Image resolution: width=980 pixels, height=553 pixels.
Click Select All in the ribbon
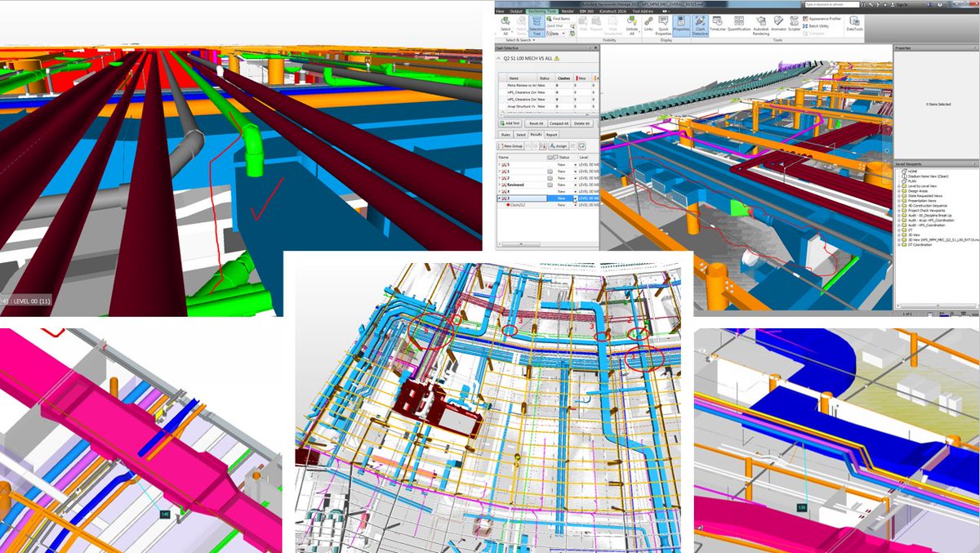pos(506,25)
